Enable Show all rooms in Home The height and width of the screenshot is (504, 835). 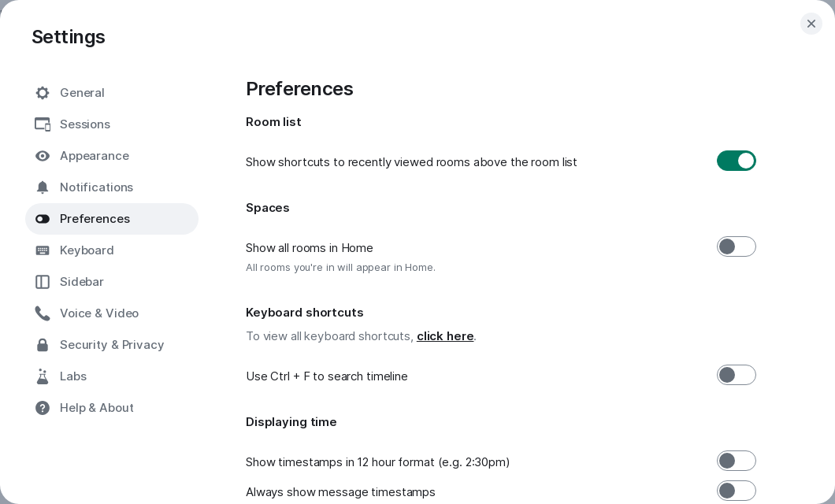click(736, 246)
